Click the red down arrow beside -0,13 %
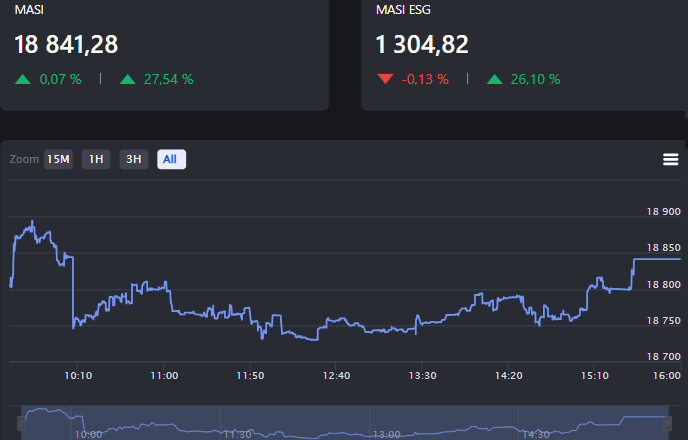Screen dimensions: 688x440 (x=385, y=79)
